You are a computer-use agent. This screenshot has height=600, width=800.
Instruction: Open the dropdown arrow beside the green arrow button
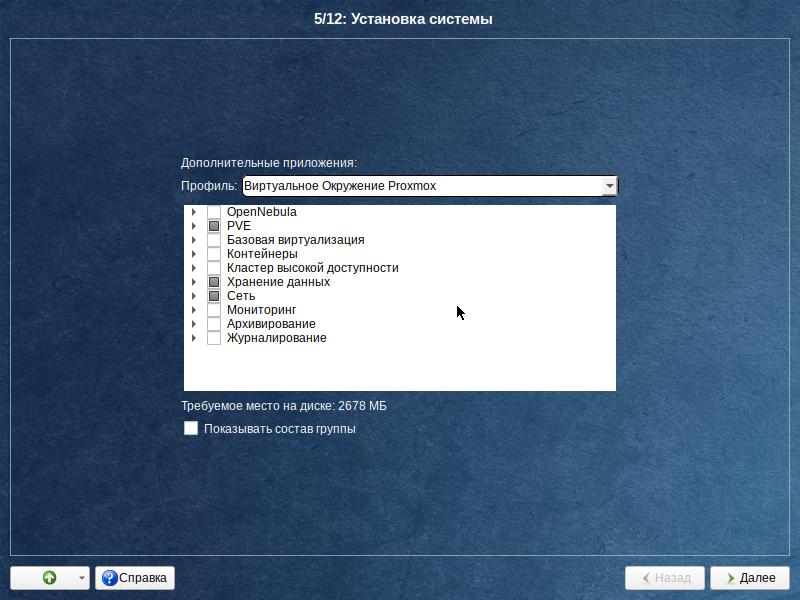[x=82, y=578]
